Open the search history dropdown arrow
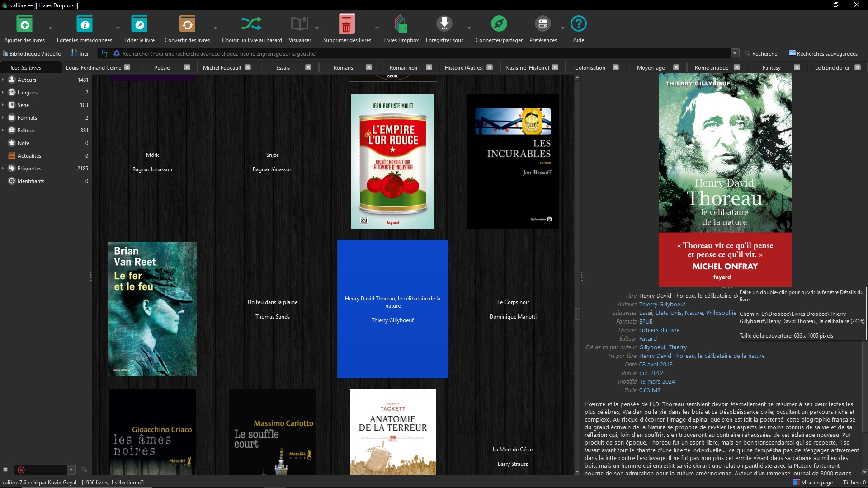 click(735, 53)
